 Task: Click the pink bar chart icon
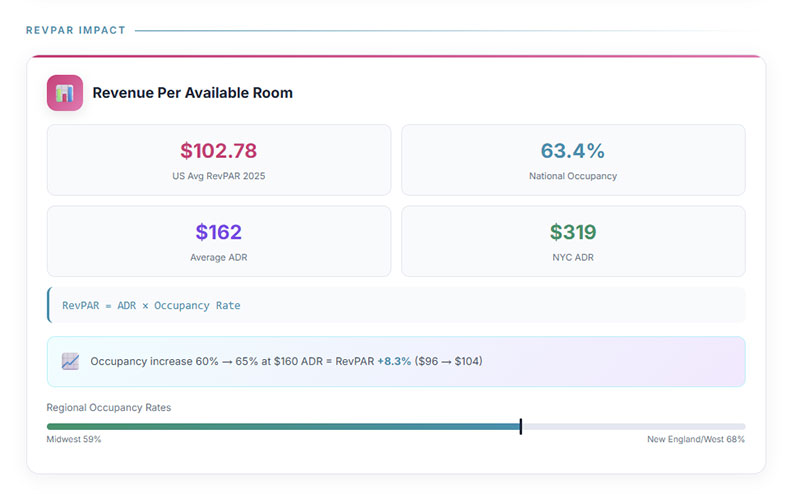click(x=65, y=93)
